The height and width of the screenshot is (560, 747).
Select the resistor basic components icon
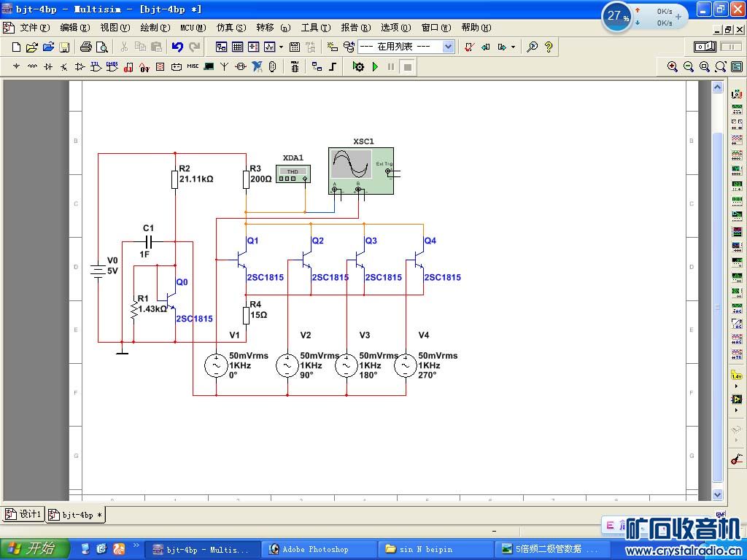pyautogui.click(x=33, y=67)
